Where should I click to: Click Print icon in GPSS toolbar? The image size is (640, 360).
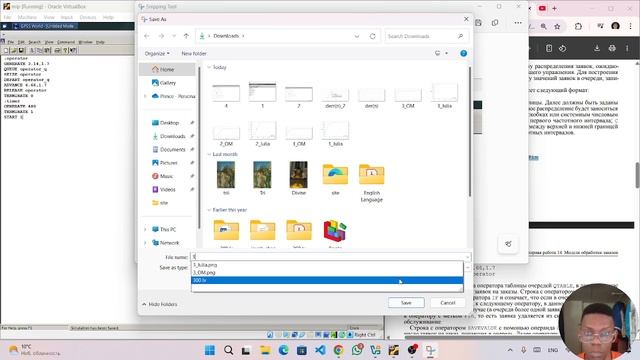click(58, 50)
